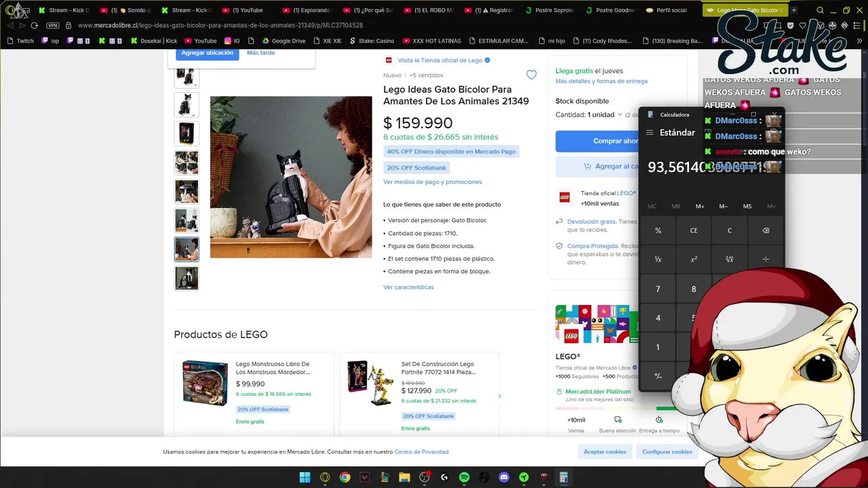Click the square root key in Calculator

click(730, 260)
